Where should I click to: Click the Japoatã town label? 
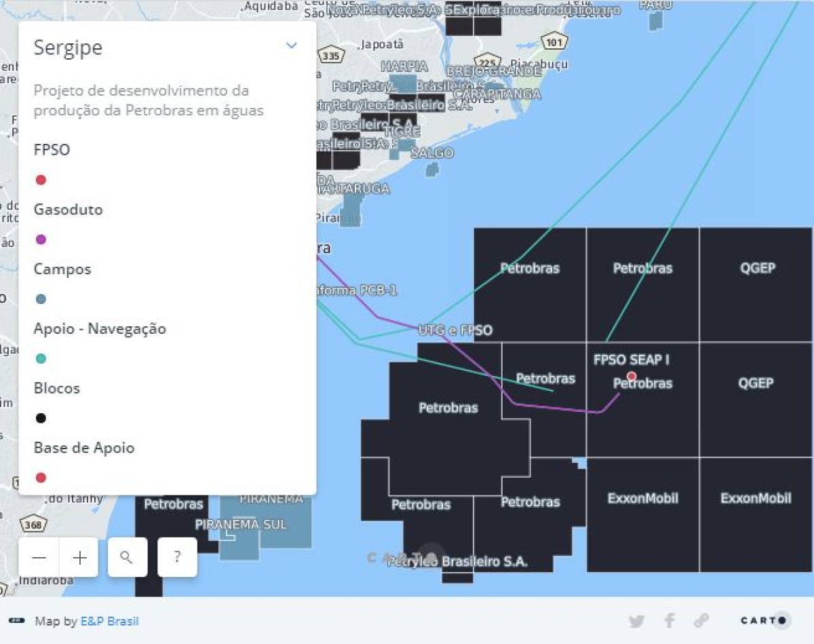point(382,44)
